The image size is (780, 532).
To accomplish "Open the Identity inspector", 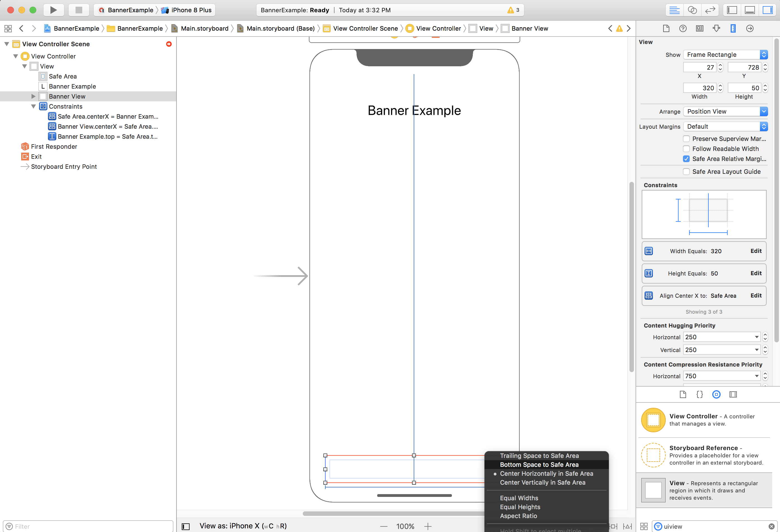I will pyautogui.click(x=699, y=28).
